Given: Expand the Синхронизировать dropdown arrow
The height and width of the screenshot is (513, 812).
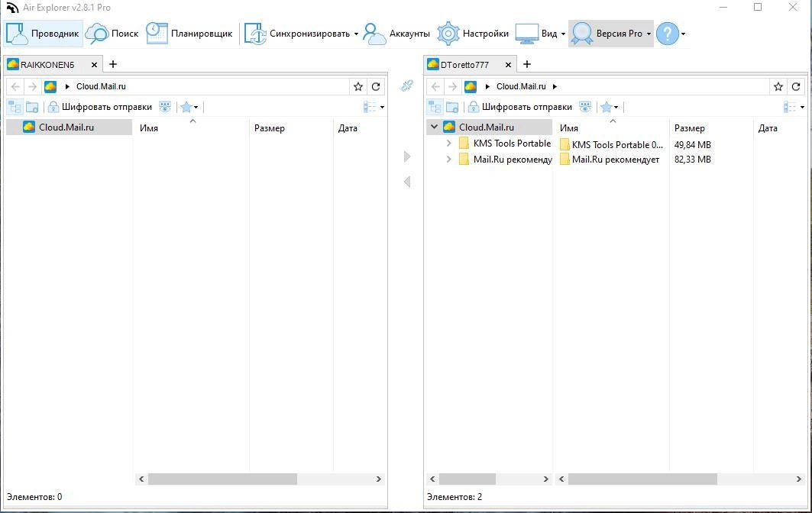Looking at the screenshot, I should point(356,34).
